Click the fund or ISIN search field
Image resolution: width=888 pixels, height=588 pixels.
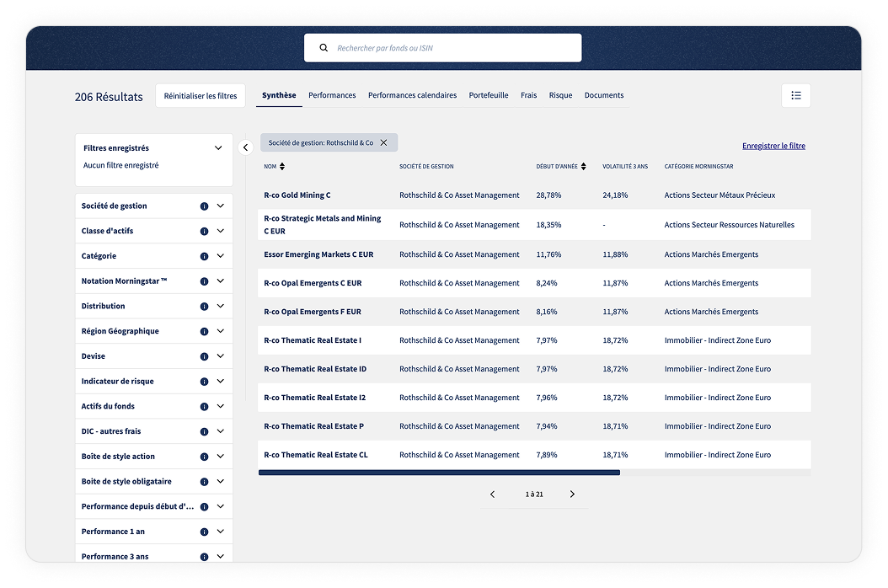(x=451, y=48)
